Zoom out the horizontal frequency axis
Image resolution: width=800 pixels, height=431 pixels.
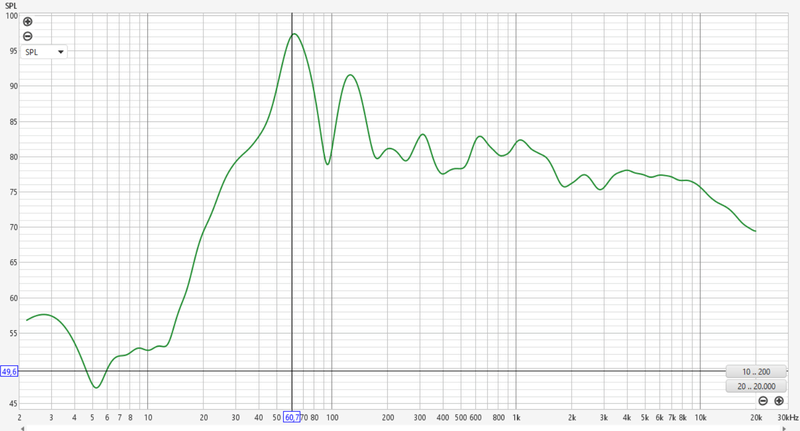pyautogui.click(x=763, y=401)
